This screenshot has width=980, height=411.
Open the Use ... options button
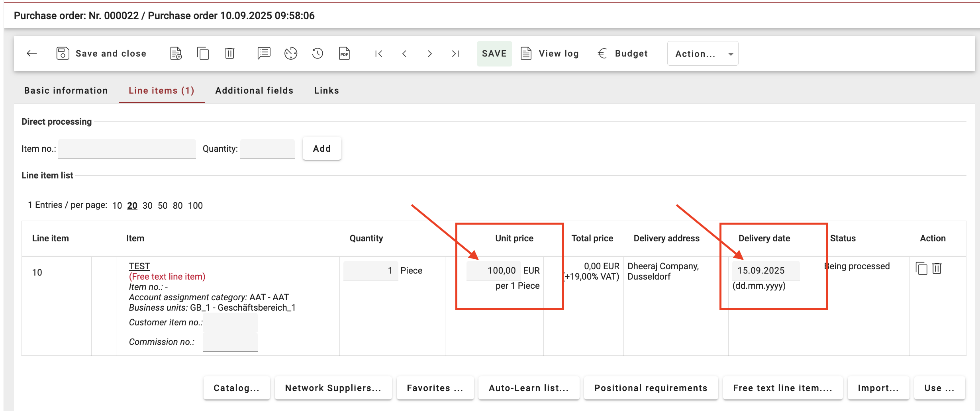tap(939, 388)
